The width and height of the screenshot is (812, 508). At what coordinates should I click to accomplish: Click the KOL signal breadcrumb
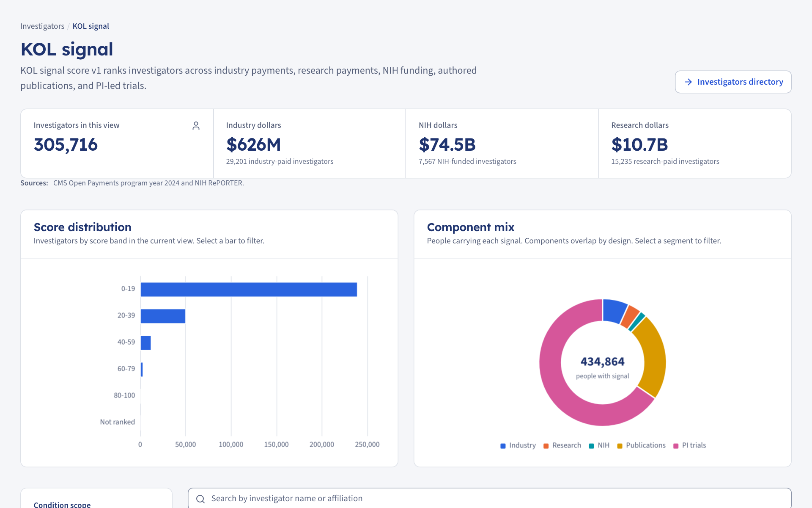pyautogui.click(x=91, y=26)
